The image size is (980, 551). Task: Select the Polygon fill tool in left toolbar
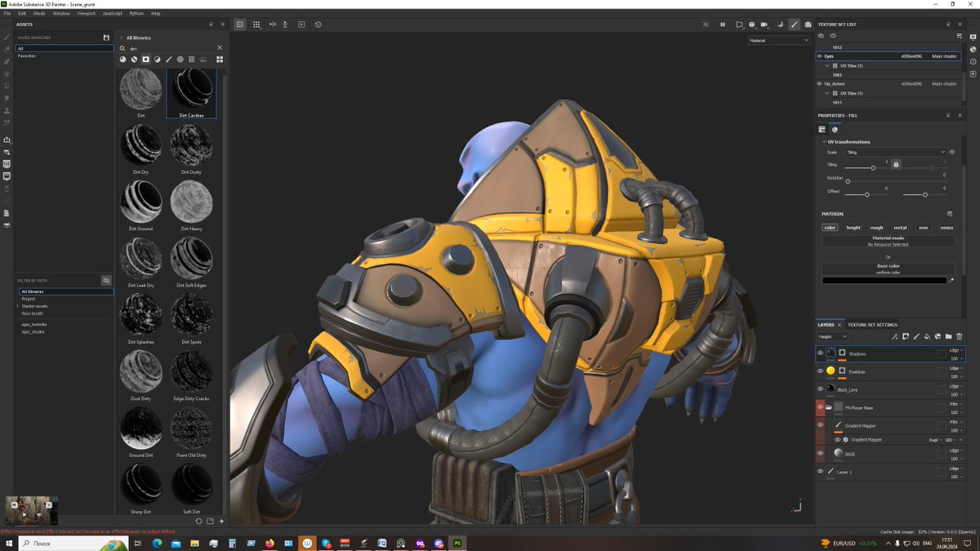pos(7,74)
